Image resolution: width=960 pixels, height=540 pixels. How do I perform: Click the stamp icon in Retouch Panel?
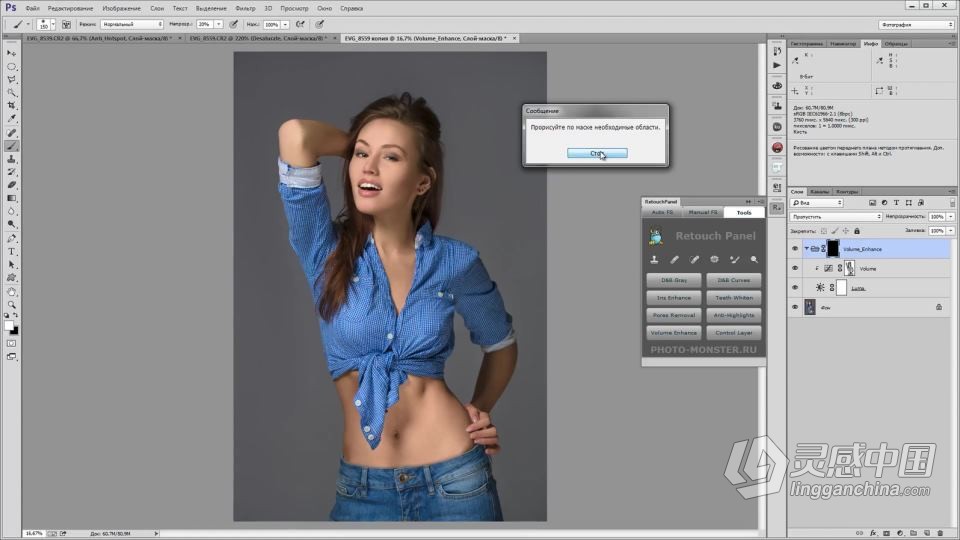(654, 260)
